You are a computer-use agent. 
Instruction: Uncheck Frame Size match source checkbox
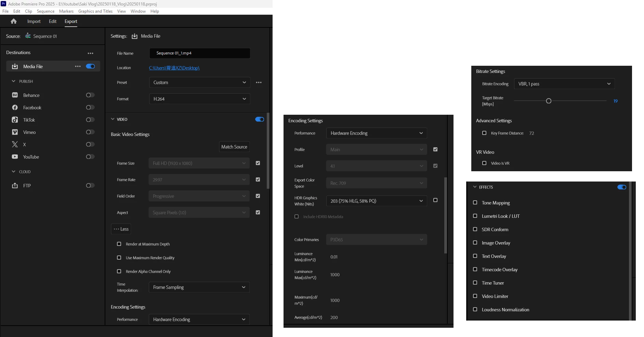[258, 163]
